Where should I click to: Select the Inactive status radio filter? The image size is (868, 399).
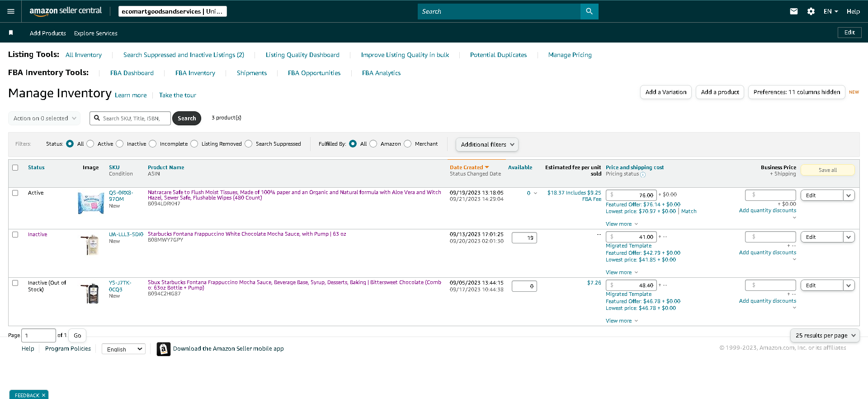pyautogui.click(x=120, y=144)
